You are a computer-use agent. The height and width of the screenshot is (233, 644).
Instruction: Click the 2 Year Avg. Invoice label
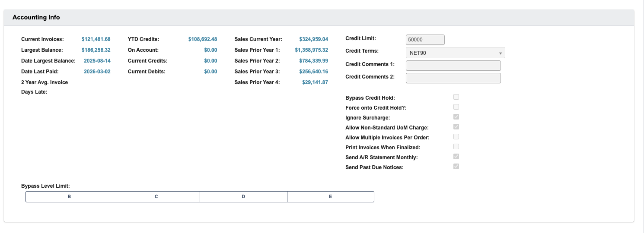(45, 82)
